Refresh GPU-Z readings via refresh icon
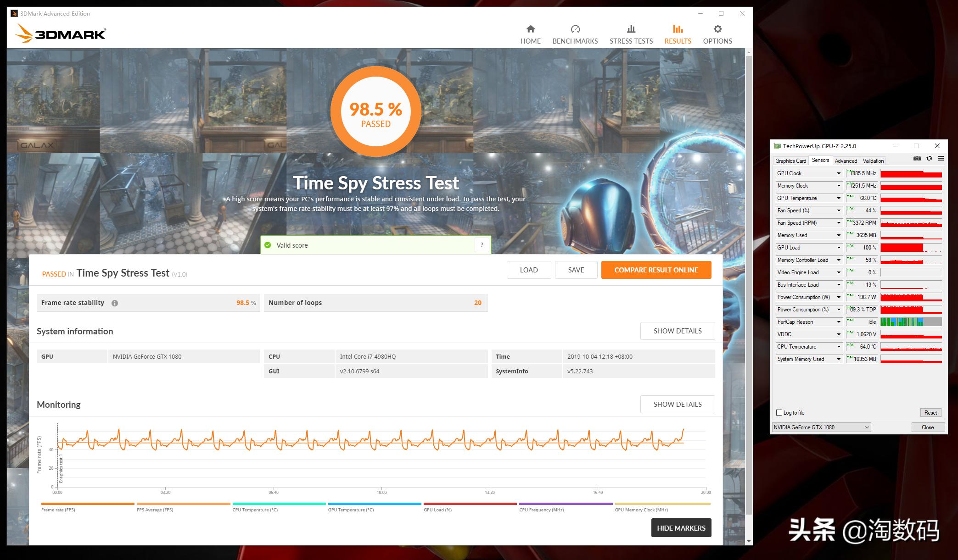The height and width of the screenshot is (560, 958). [x=929, y=158]
